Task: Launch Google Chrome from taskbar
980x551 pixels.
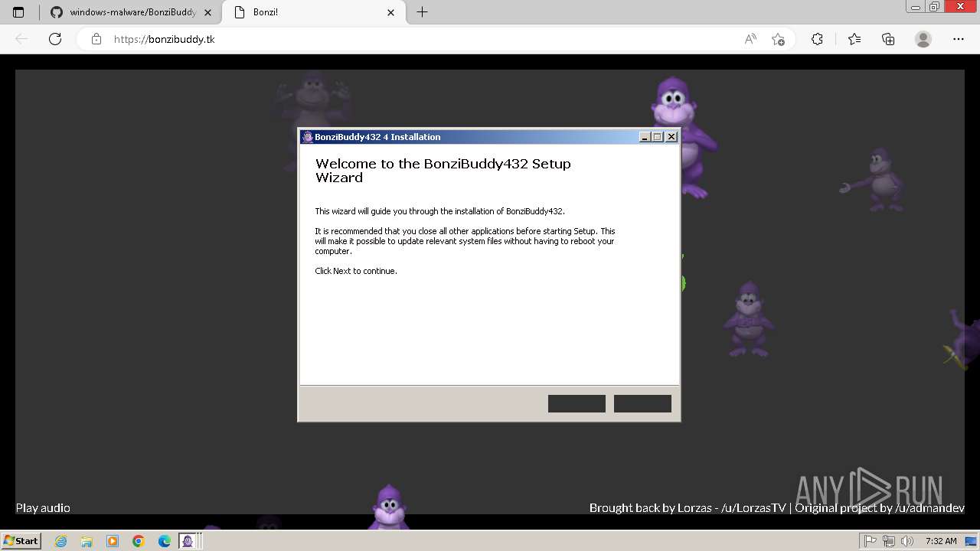Action: [x=139, y=541]
